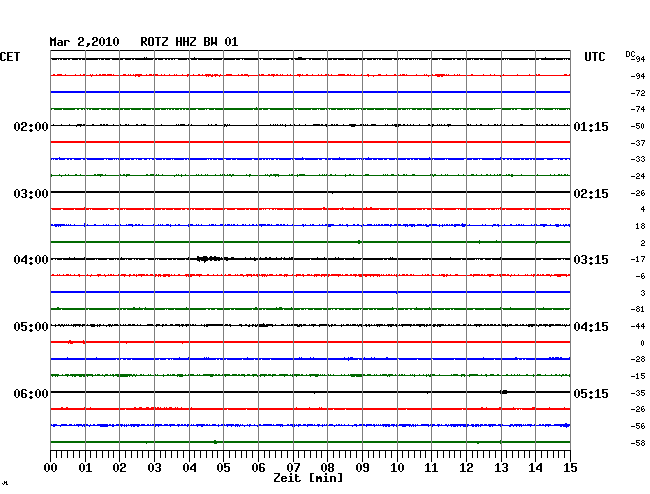Click the "04:15" UTC time label
The image size is (650, 494).
tap(591, 327)
